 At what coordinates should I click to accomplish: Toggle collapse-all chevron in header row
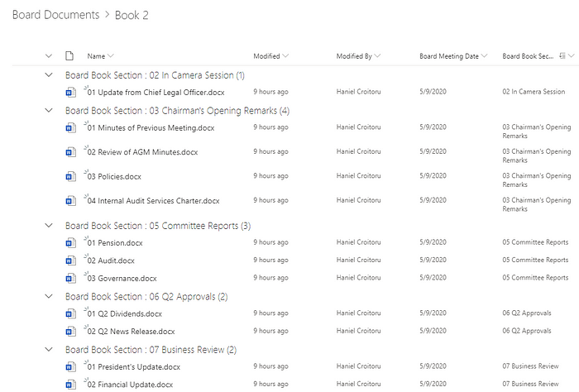(x=48, y=56)
